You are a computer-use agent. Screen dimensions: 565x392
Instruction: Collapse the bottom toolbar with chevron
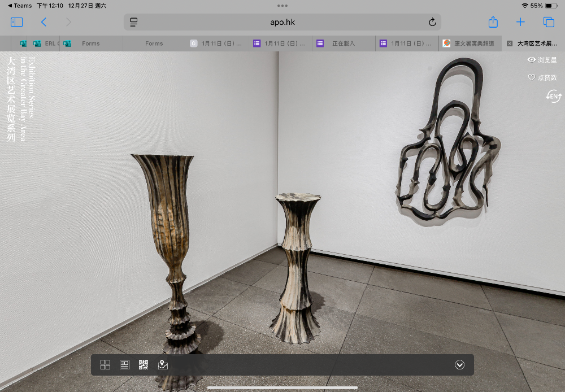459,365
